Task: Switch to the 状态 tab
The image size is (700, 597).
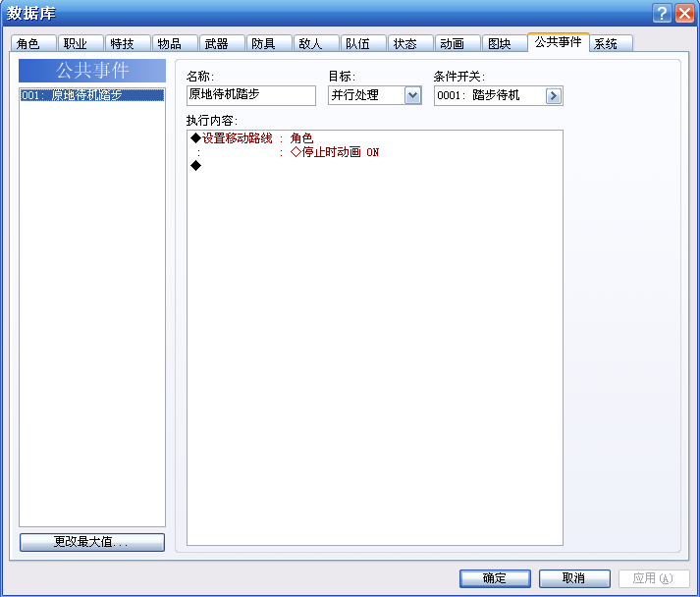Action: tap(410, 44)
